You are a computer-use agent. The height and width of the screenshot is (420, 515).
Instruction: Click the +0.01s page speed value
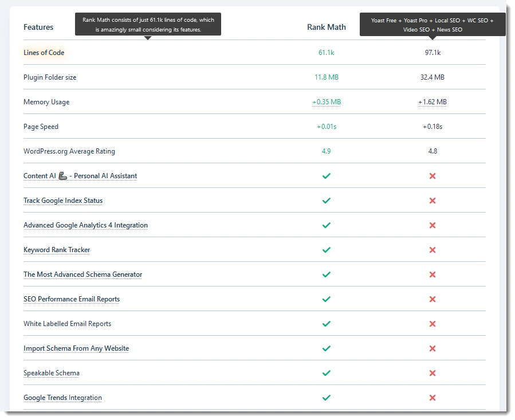pos(327,127)
